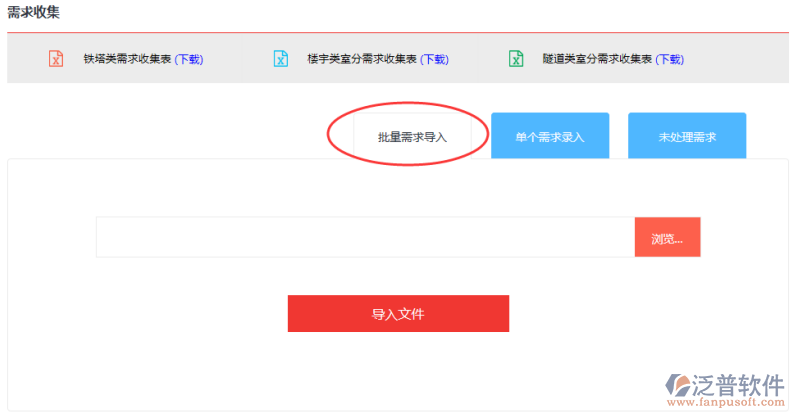Viewport: 795px width, 418px height.
Task: Download the 铁塔类需求收集表 template
Action: tap(188, 60)
